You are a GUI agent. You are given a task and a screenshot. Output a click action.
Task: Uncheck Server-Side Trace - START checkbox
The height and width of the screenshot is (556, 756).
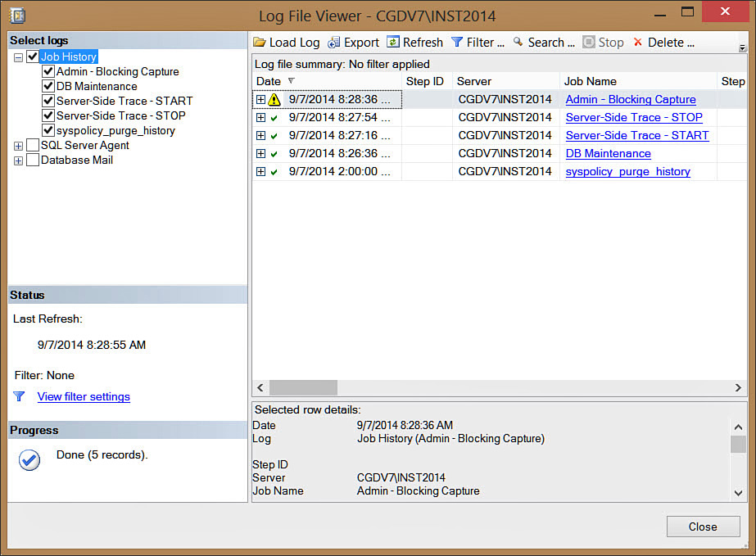click(48, 102)
